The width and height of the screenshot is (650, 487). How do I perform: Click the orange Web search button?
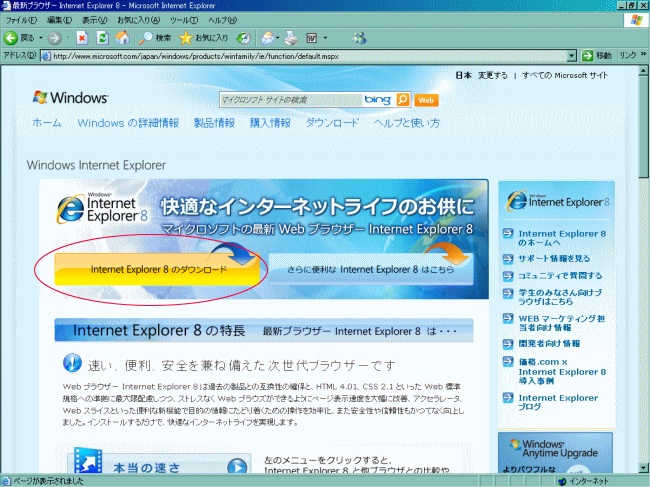pos(426,100)
